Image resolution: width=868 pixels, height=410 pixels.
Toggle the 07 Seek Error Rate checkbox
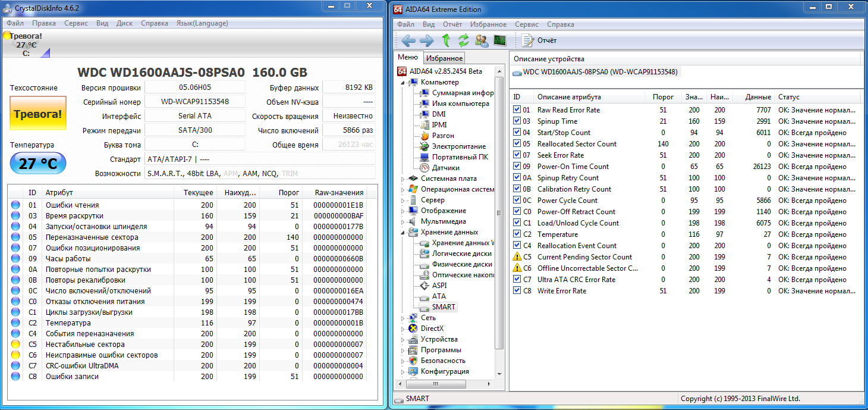517,155
